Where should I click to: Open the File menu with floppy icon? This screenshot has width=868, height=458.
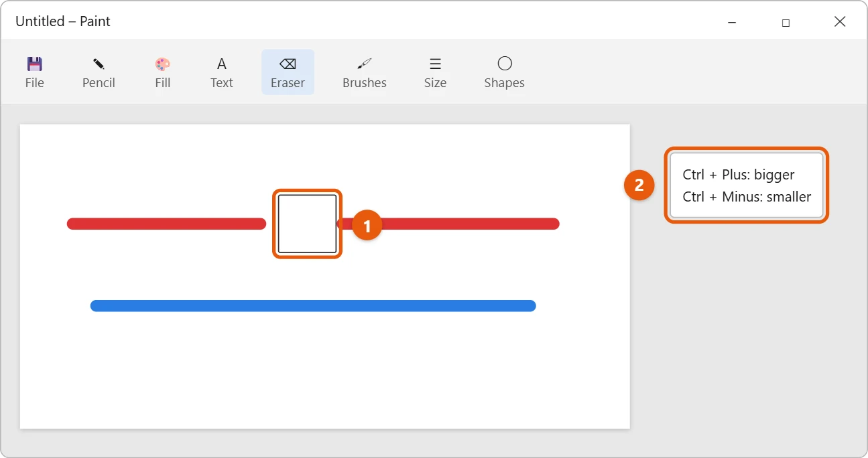tap(34, 72)
